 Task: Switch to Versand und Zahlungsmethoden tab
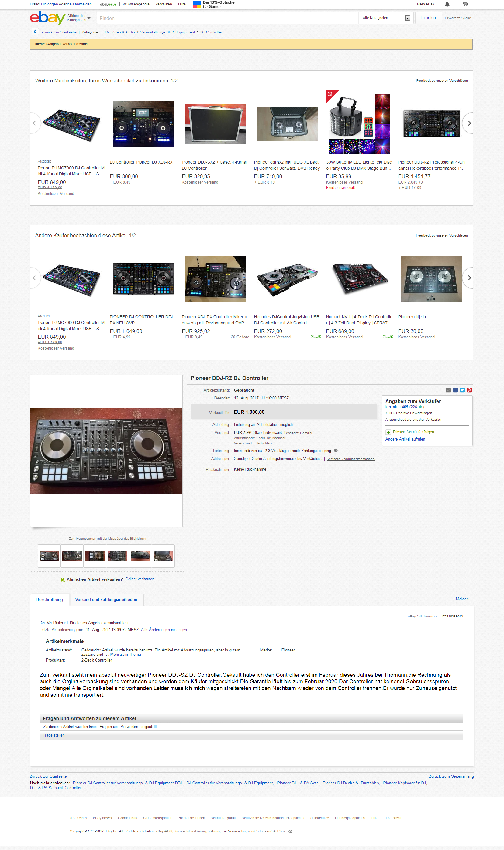[x=106, y=600]
